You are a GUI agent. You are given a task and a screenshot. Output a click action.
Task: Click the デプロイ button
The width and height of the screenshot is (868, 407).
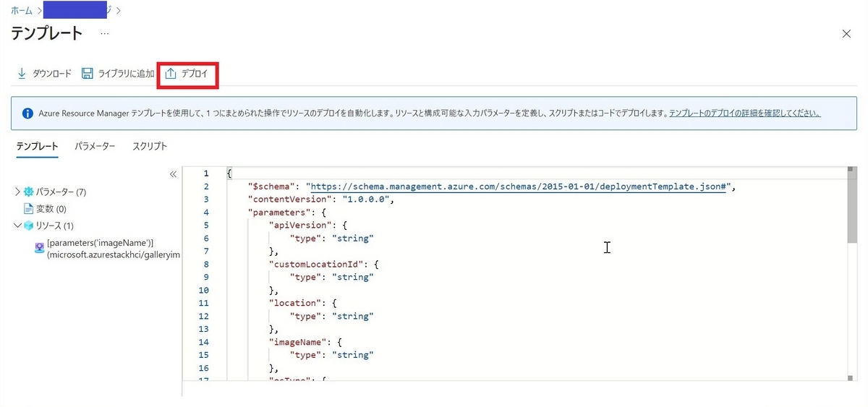187,74
